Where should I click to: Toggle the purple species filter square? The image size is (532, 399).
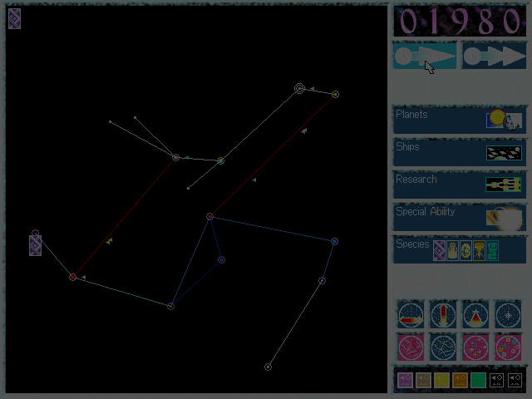coord(405,380)
